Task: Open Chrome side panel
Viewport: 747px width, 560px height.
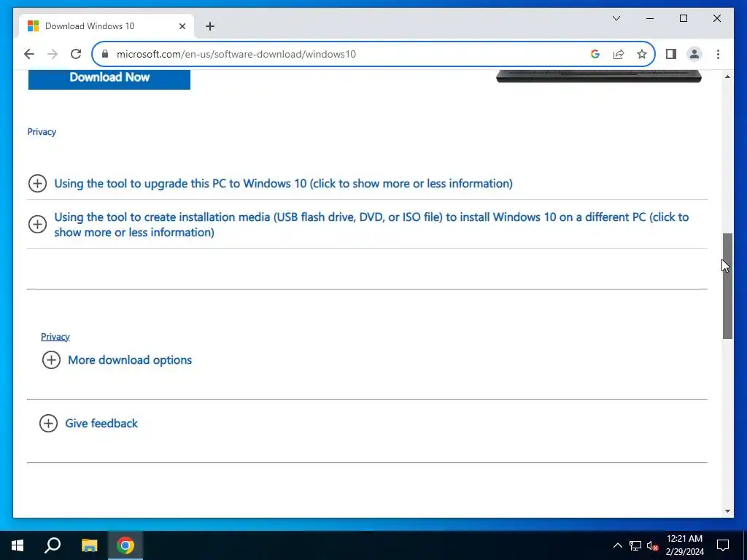Action: tap(671, 54)
